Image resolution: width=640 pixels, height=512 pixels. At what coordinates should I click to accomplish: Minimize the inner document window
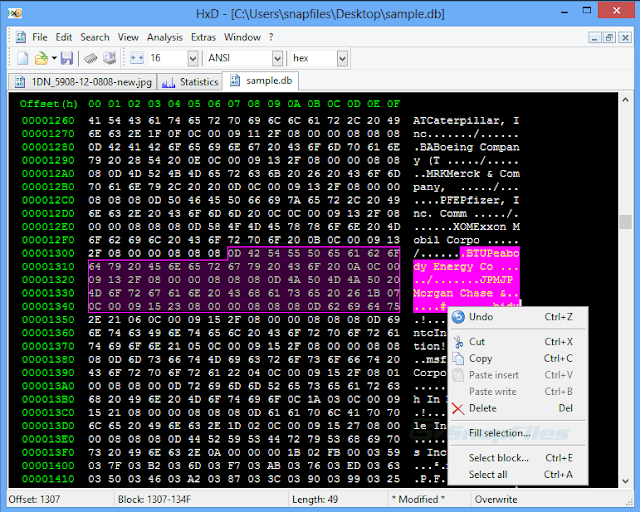pyautogui.click(x=595, y=38)
